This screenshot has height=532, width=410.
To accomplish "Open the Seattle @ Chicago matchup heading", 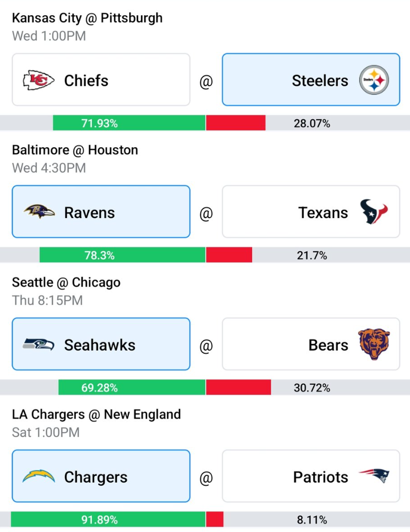I will pyautogui.click(x=66, y=282).
